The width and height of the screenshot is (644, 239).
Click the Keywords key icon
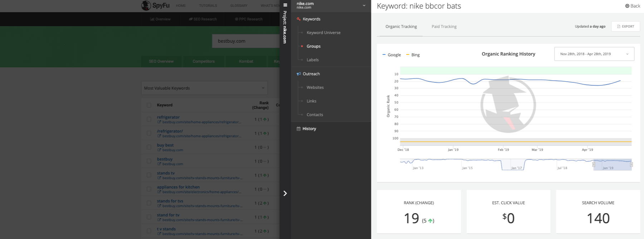(x=298, y=19)
